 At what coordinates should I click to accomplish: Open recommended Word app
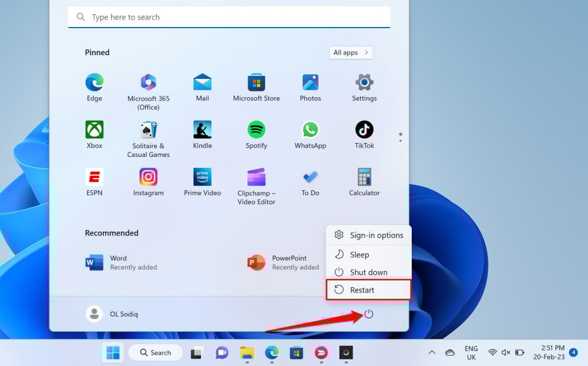(122, 263)
